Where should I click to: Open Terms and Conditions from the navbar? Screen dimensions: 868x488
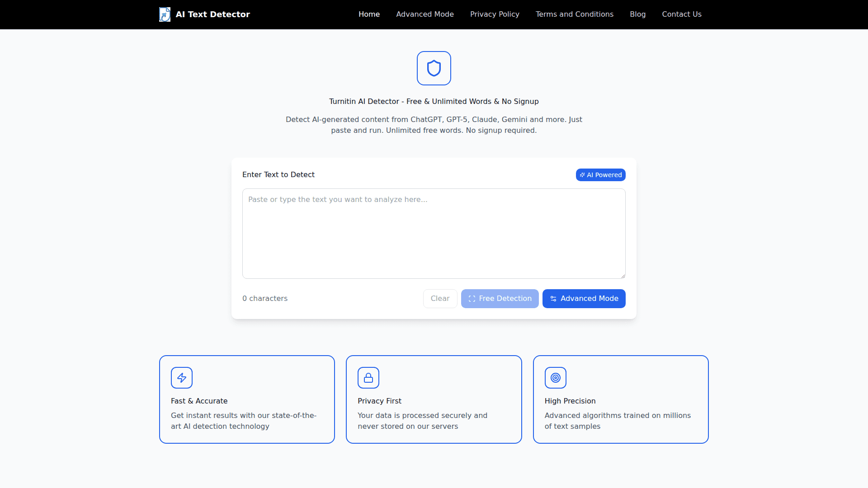[574, 14]
